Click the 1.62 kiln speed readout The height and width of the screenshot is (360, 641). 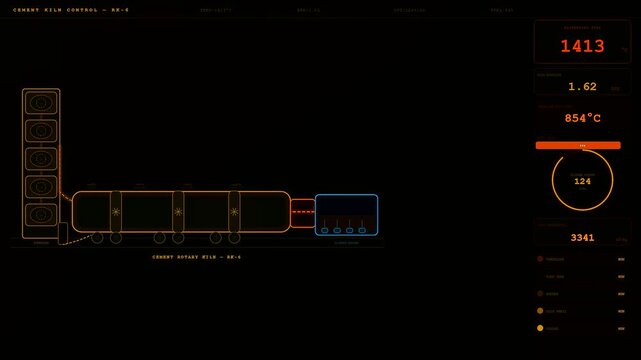[582, 87]
